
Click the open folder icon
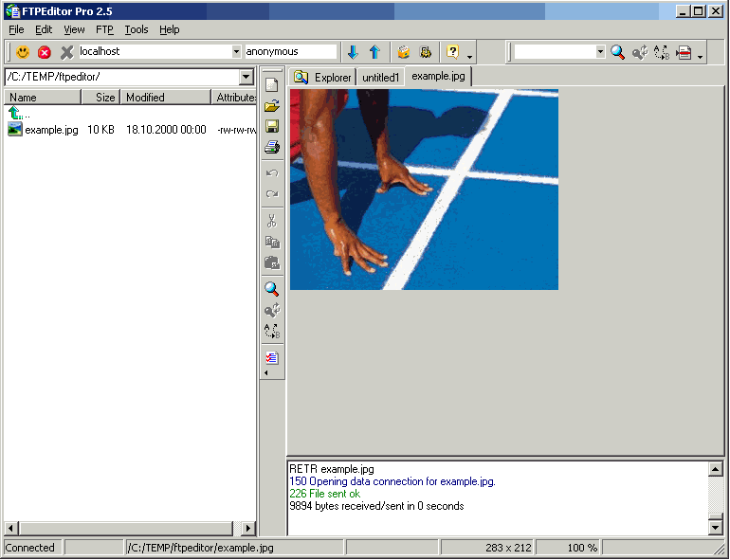pyautogui.click(x=272, y=106)
